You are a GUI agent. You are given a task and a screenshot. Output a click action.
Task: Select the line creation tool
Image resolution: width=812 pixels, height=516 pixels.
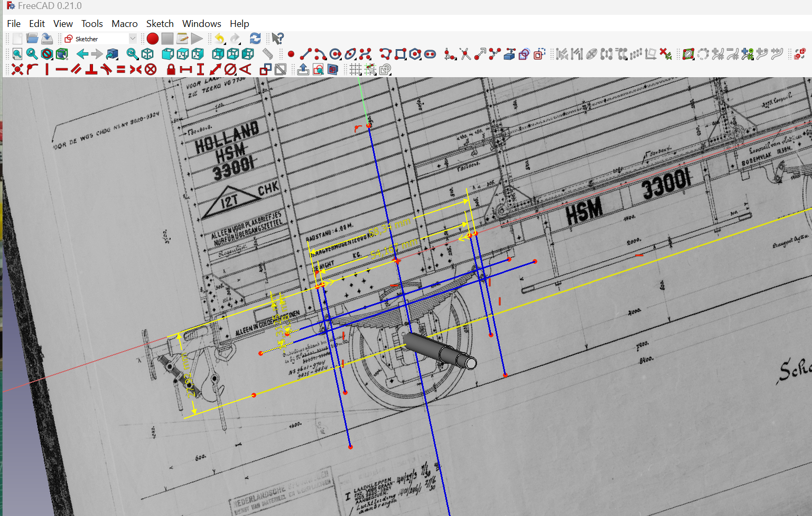305,54
